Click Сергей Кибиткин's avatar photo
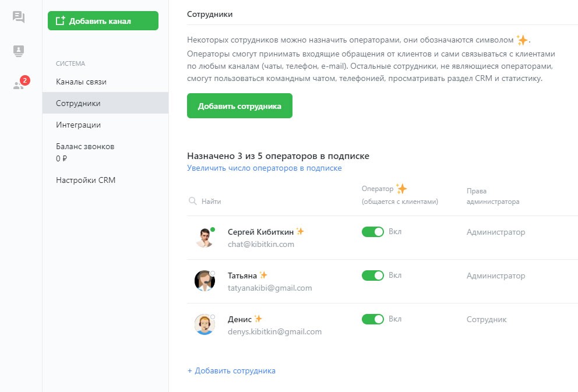Screen dimensions: 578x392 tap(205, 238)
